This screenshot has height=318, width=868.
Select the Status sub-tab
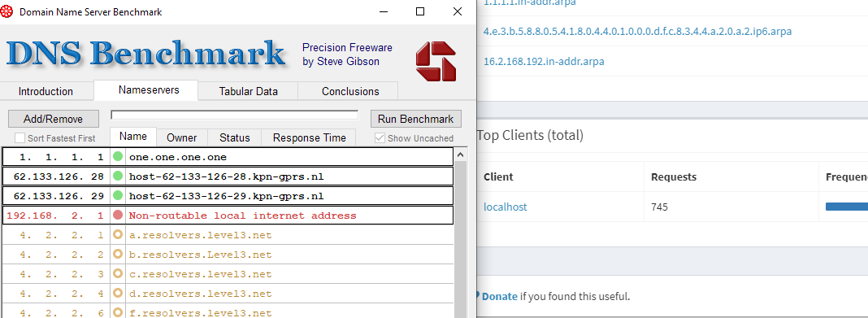tap(234, 138)
